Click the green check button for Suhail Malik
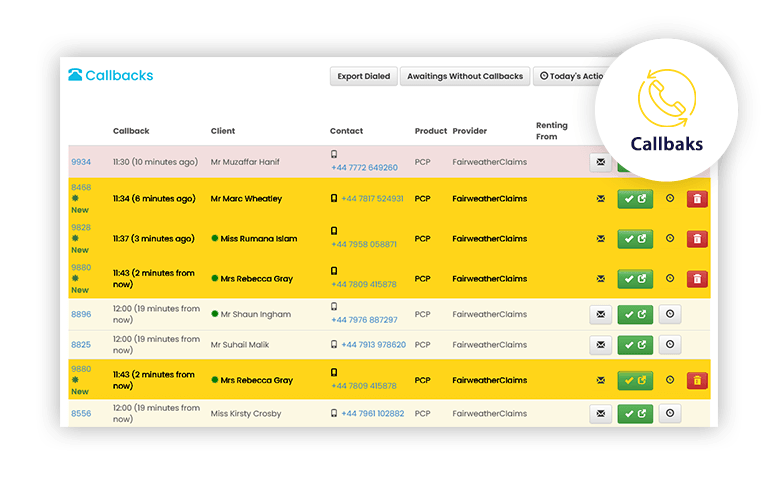This screenshot has width=767, height=504. pos(635,345)
